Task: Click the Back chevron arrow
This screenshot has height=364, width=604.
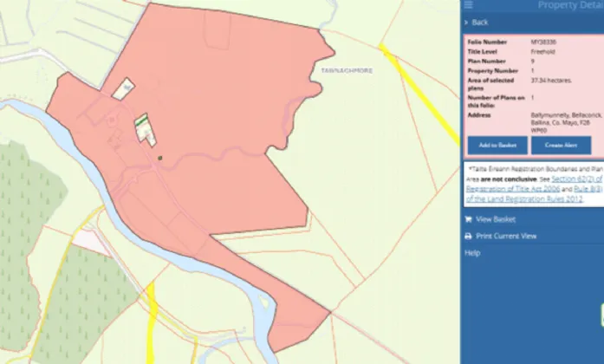Action: (465, 22)
